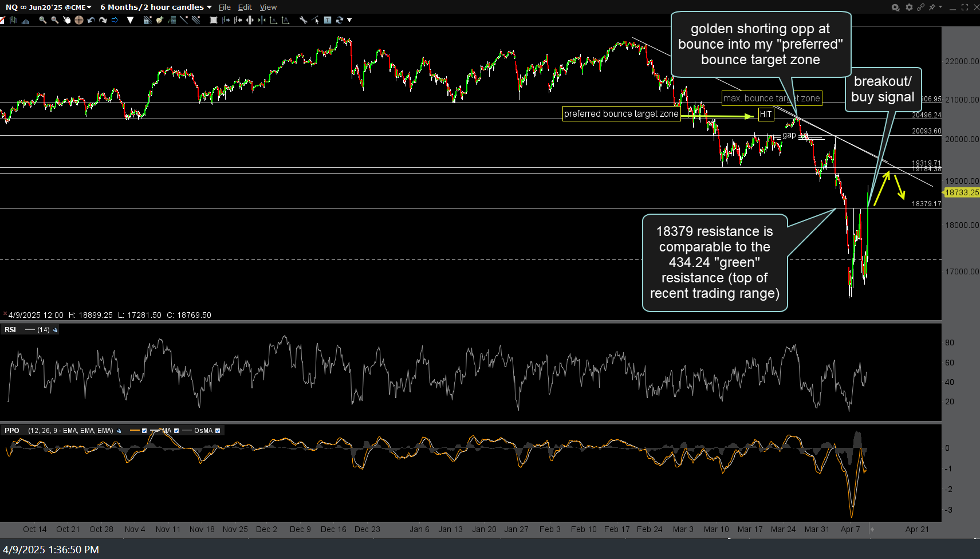The image size is (980, 559).
Task: Click the zoom in magnifier icon
Action: pyautogui.click(x=43, y=20)
